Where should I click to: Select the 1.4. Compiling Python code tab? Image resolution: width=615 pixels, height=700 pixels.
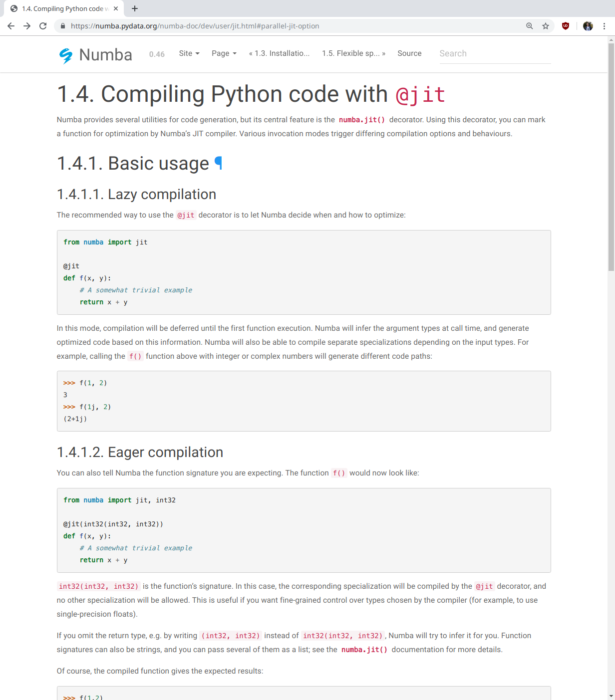[65, 8]
